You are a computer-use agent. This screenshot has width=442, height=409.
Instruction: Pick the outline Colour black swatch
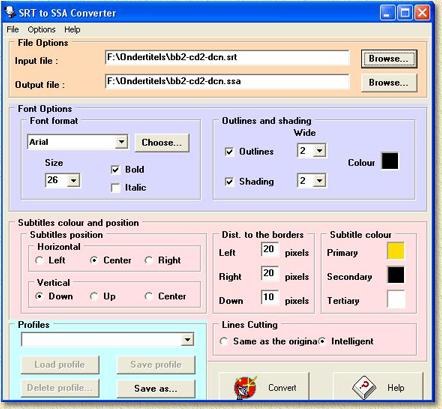[x=390, y=161]
